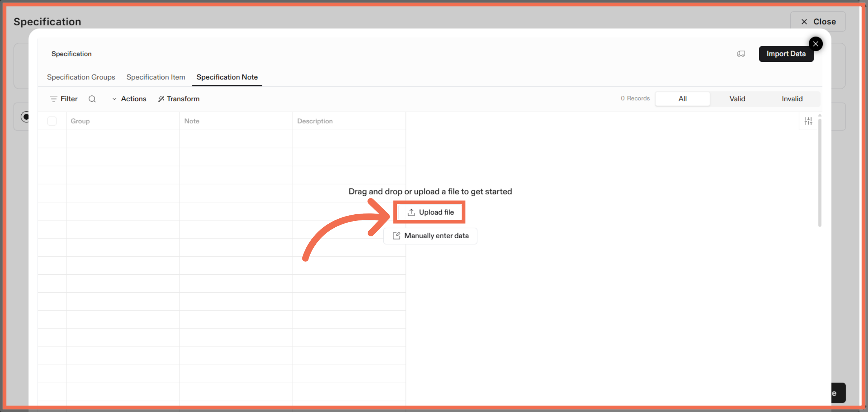Screen dimensions: 868x412
Task: Select the Specification Note tab
Action: click(x=227, y=77)
